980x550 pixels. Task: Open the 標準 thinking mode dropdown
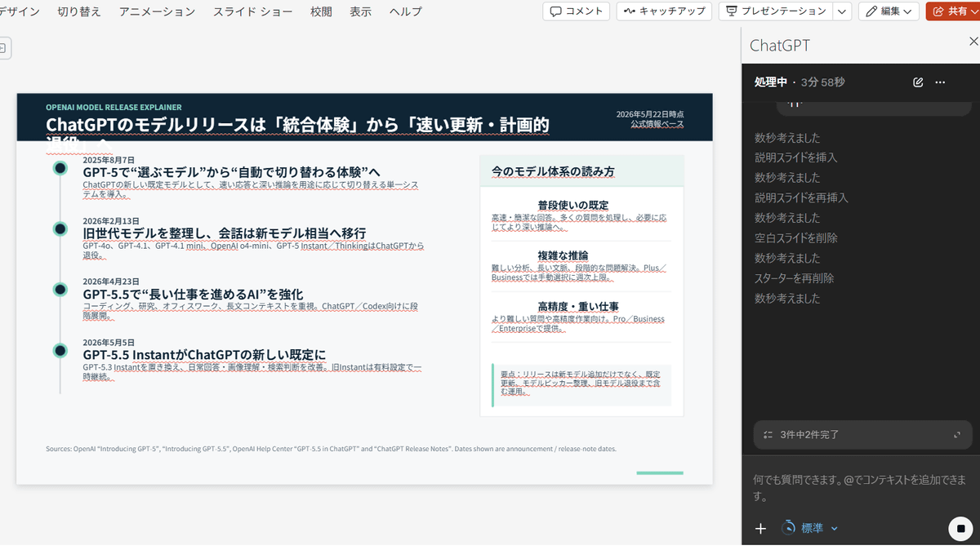tap(810, 528)
